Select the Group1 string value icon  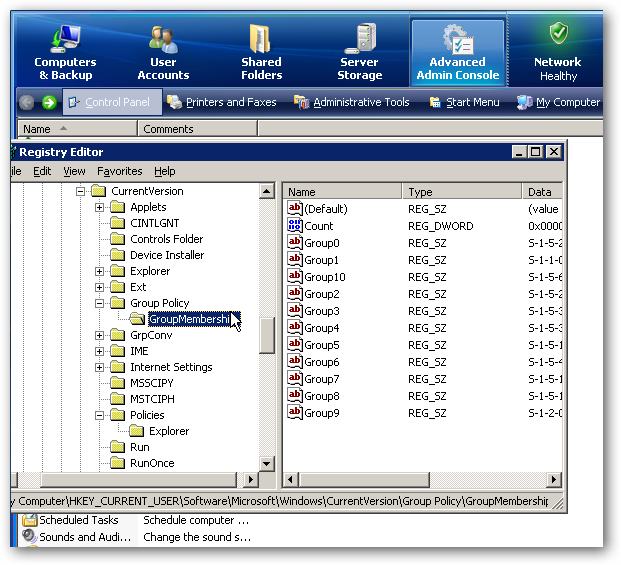[295, 259]
